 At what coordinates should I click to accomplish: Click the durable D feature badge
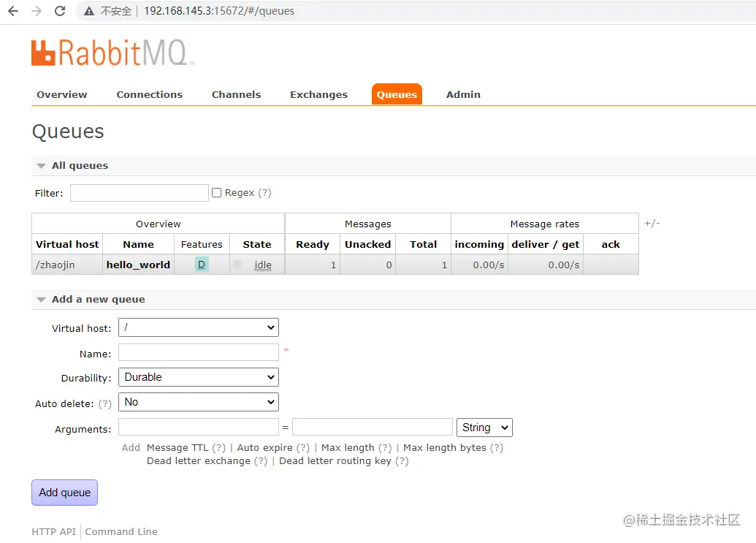pos(202,265)
